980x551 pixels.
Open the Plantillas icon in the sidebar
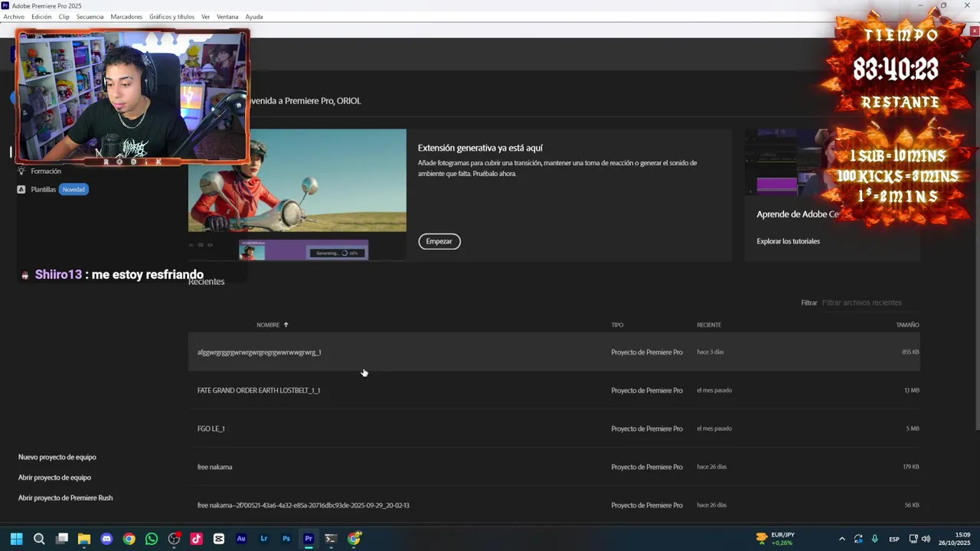(21, 190)
